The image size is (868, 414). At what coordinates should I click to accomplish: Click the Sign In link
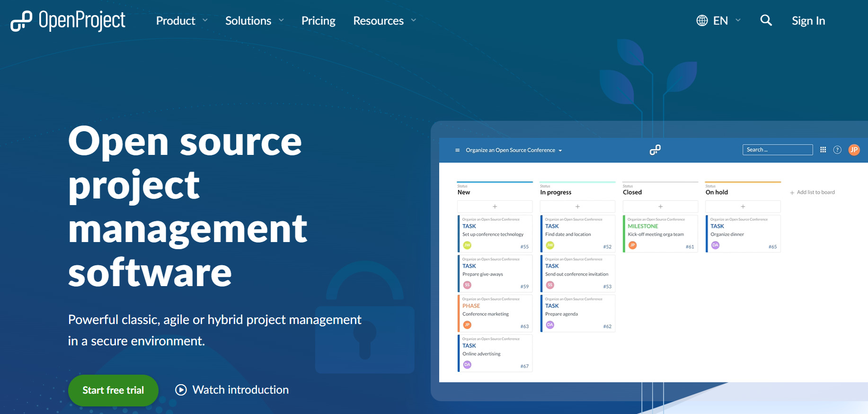click(x=808, y=21)
